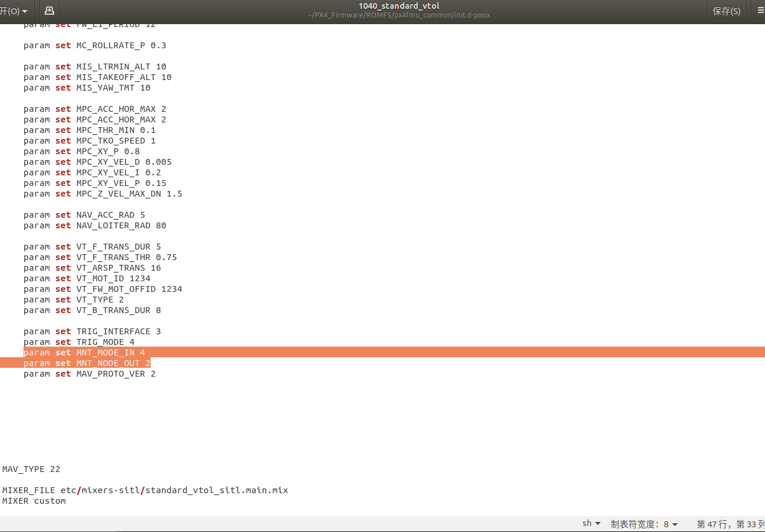Open the hamburger menu

pyautogui.click(x=760, y=11)
